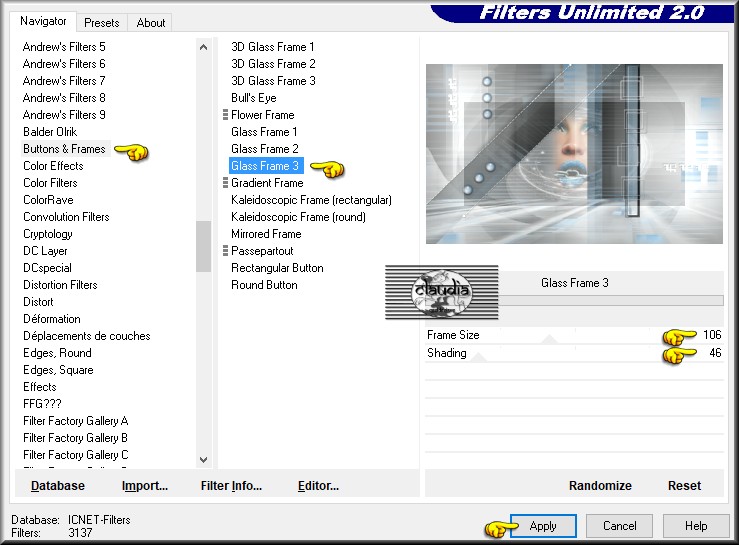Select Andrew's Filters 7 category
This screenshot has width=739, height=545.
tap(64, 81)
